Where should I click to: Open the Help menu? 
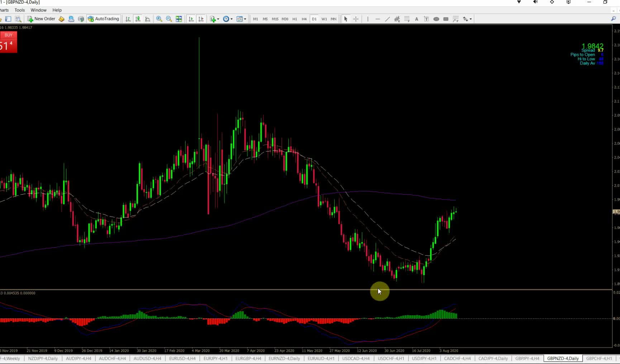click(57, 10)
